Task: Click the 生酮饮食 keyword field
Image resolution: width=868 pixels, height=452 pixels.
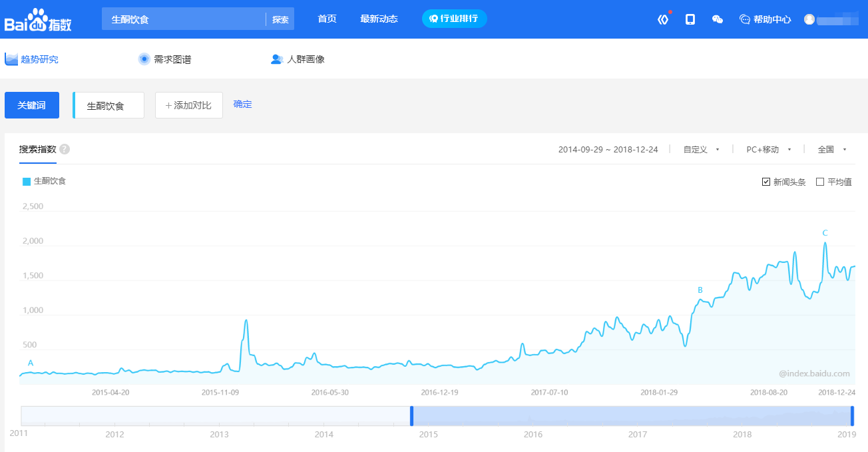Action: [108, 105]
